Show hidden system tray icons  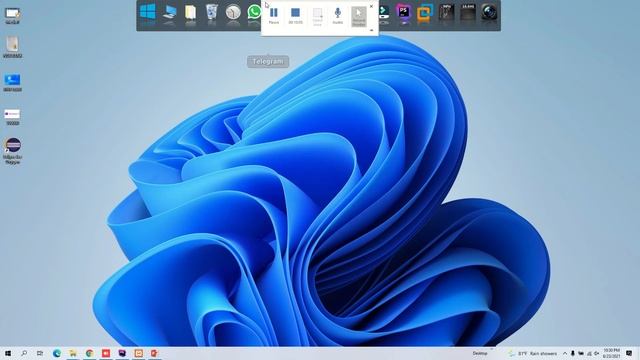pyautogui.click(x=565, y=353)
